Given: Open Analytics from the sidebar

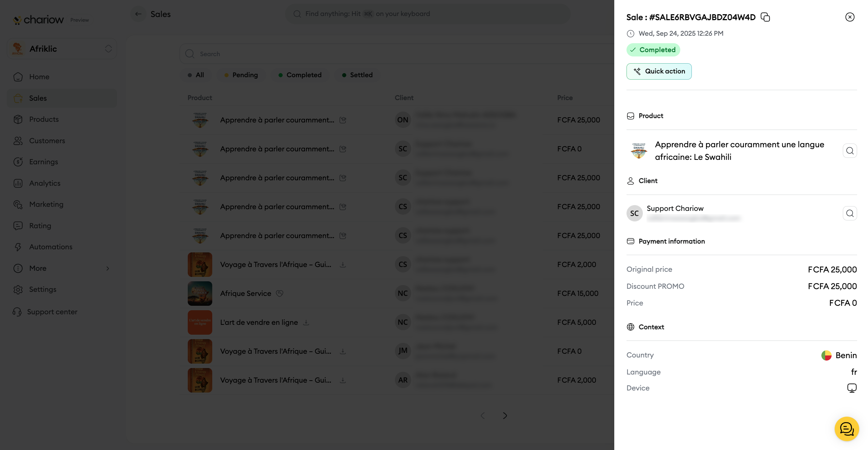Looking at the screenshot, I should point(45,183).
